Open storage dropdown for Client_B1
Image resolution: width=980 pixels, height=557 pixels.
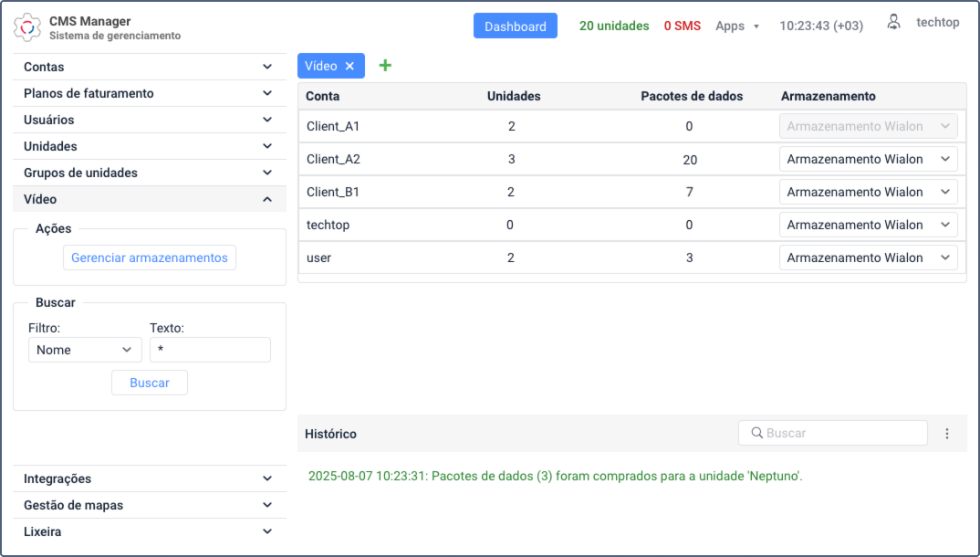tap(868, 192)
